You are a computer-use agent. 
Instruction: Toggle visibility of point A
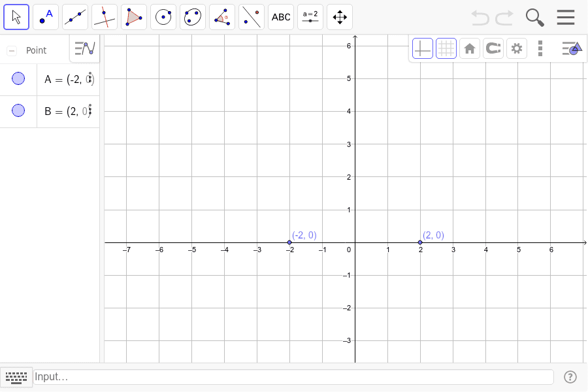(18, 79)
